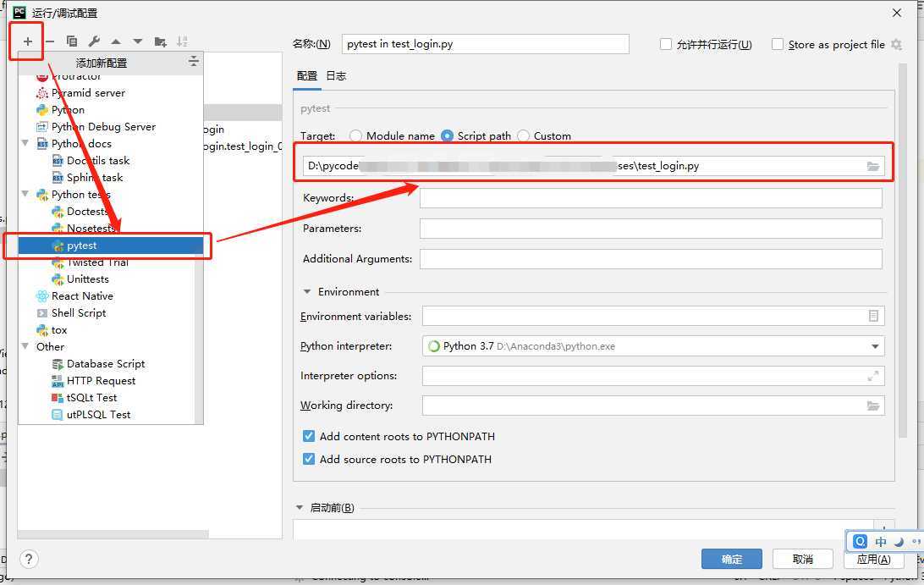The image size is (924, 585).
Task: Collapse the Environment section
Action: (x=307, y=292)
